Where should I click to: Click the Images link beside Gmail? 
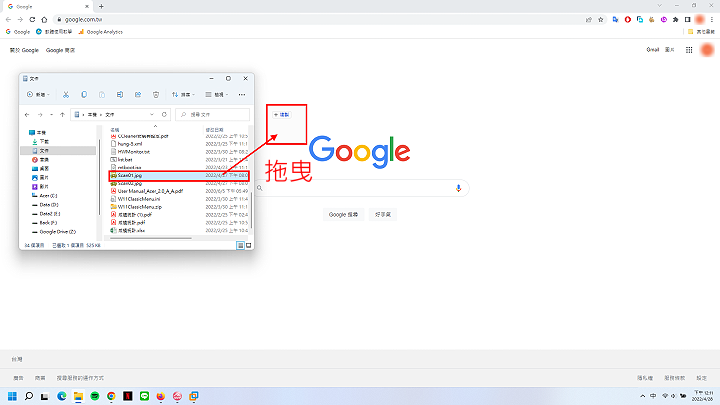click(x=670, y=50)
